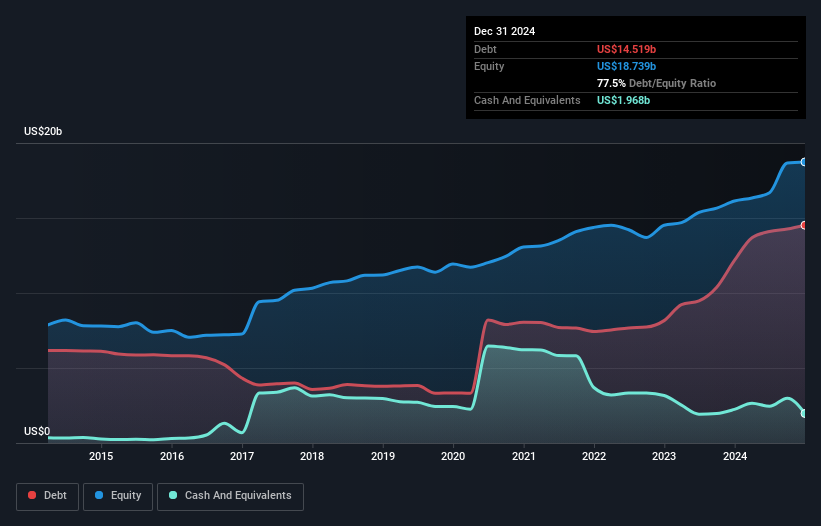The image size is (821, 526).
Task: Toggle the Equity legend button
Action: 118,496
